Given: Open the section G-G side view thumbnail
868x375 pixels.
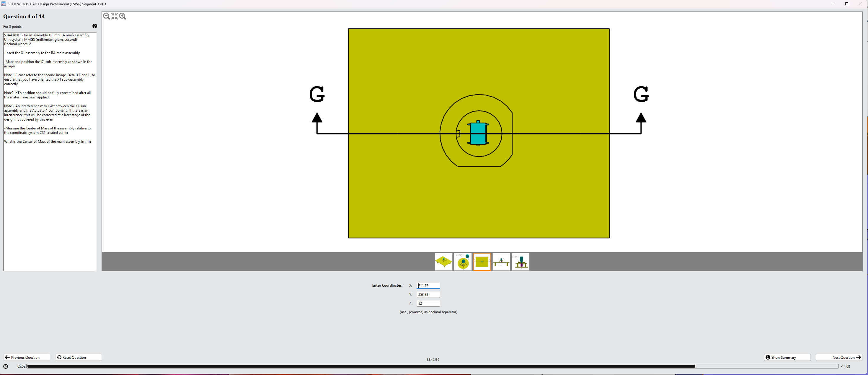Looking at the screenshot, I should click(x=501, y=262).
